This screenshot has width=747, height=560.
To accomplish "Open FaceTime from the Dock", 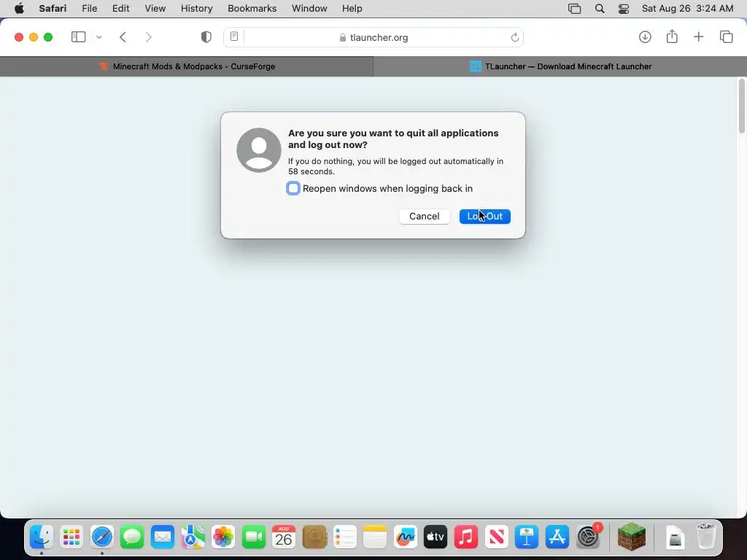I will [x=253, y=537].
